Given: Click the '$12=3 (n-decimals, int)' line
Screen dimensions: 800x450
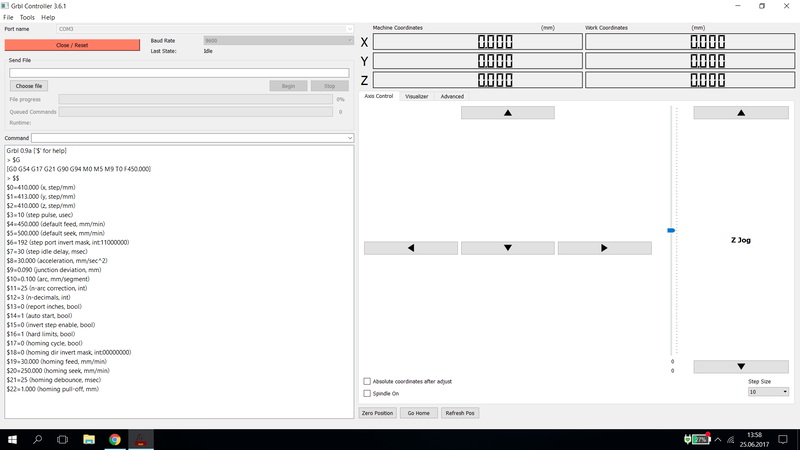Looking at the screenshot, I should point(39,297).
